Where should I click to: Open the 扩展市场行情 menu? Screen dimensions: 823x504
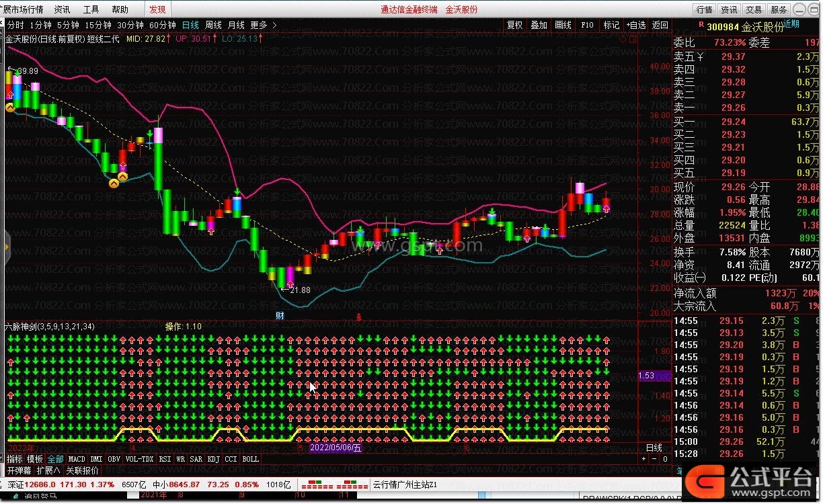[x=22, y=9]
